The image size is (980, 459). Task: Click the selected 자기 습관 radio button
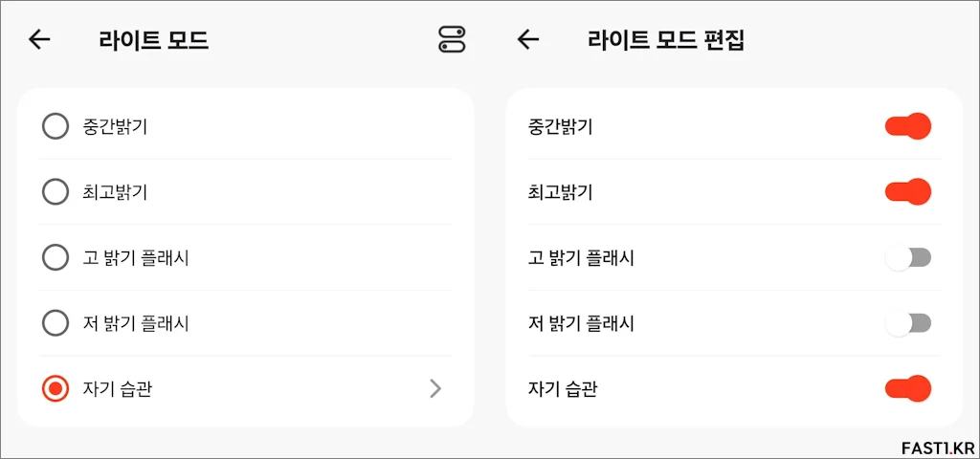(x=55, y=389)
